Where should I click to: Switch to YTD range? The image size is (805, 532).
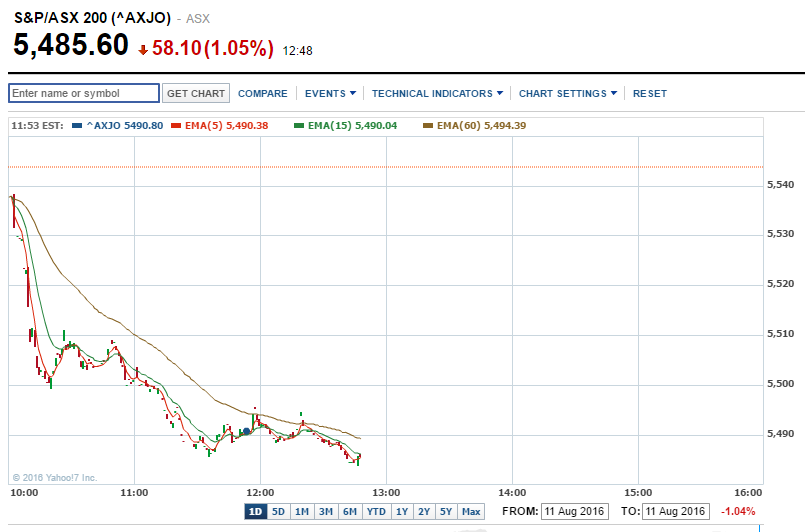[x=376, y=511]
